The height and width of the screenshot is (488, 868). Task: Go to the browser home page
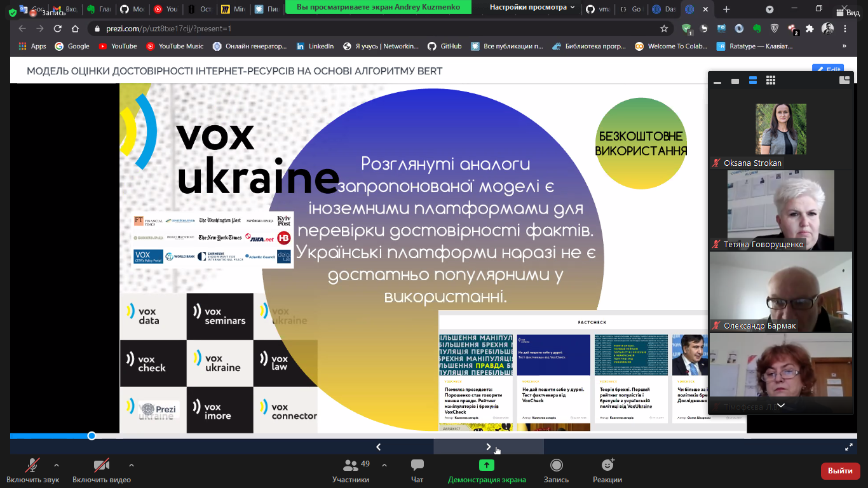(76, 29)
